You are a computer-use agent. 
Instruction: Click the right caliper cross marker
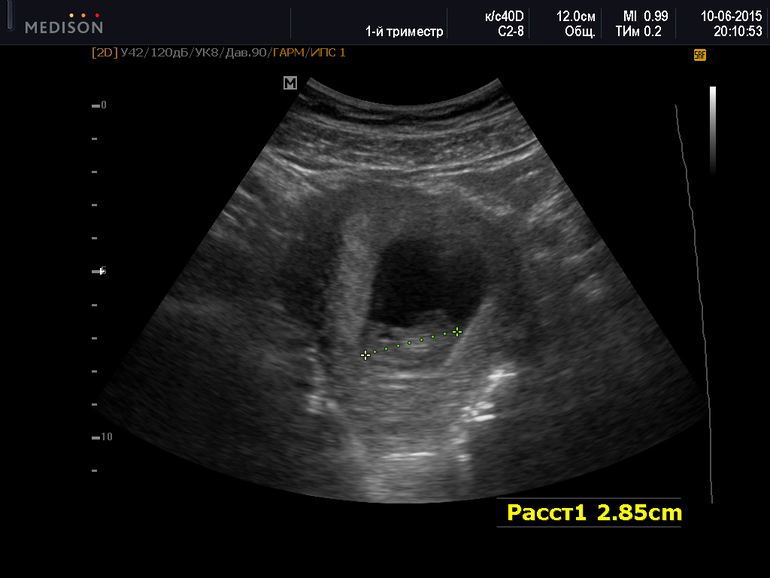coord(457,331)
